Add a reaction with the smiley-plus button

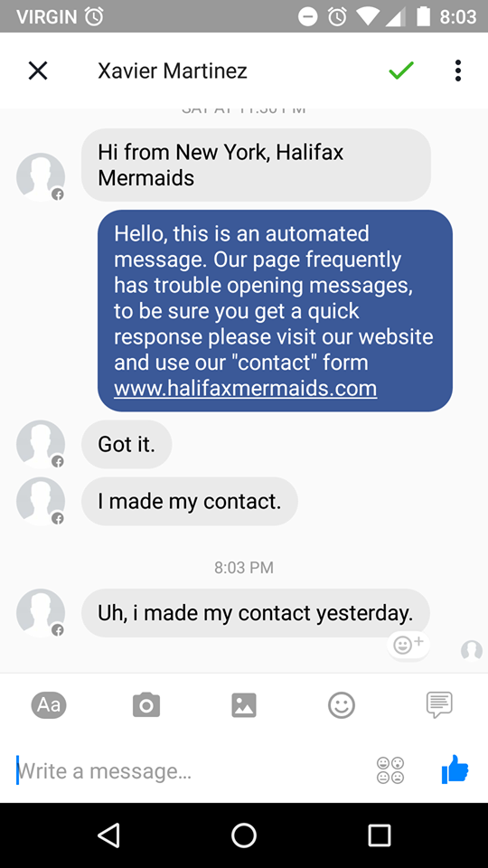408,645
